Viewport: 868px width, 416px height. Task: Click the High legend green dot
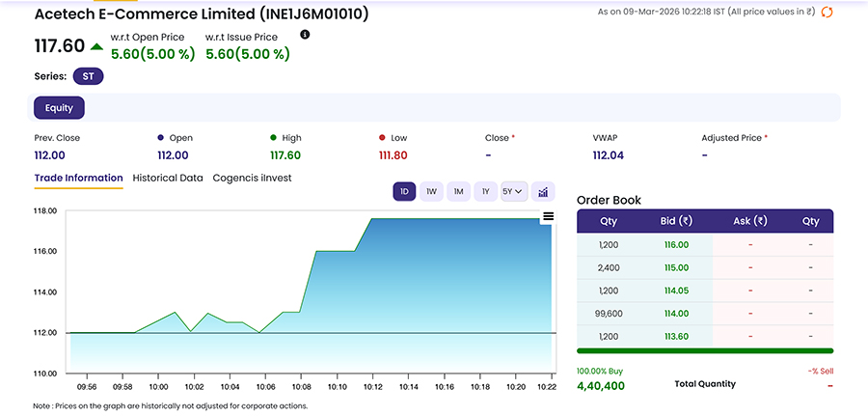pyautogui.click(x=273, y=138)
